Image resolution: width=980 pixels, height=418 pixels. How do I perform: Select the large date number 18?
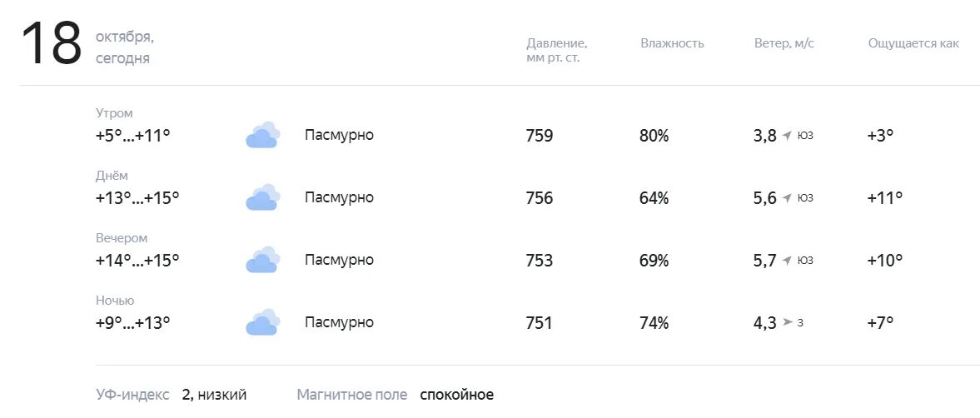click(51, 44)
